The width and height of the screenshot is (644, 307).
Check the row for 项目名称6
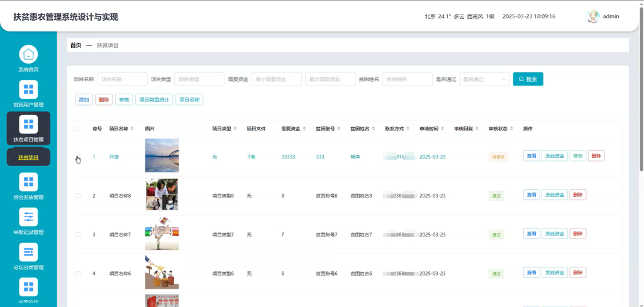pyautogui.click(x=78, y=273)
